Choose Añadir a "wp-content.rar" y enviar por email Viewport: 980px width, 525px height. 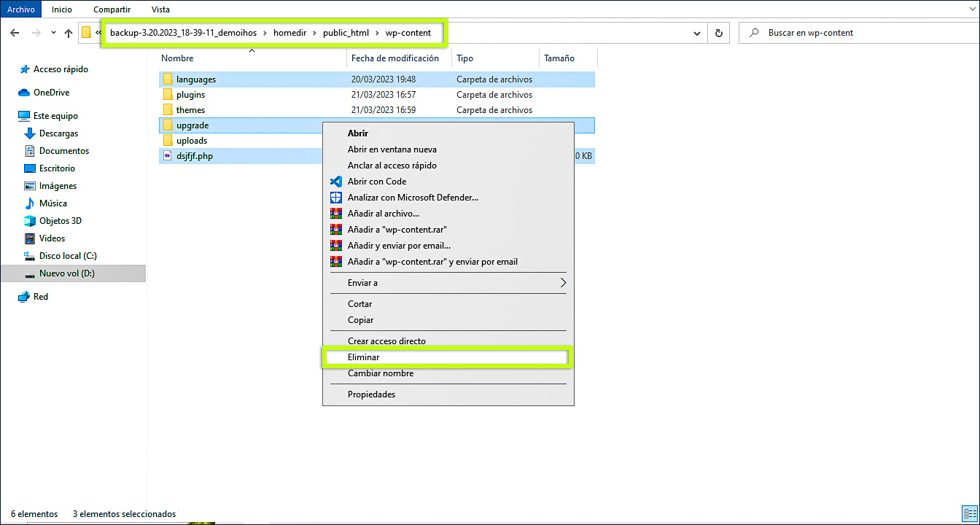448,262
